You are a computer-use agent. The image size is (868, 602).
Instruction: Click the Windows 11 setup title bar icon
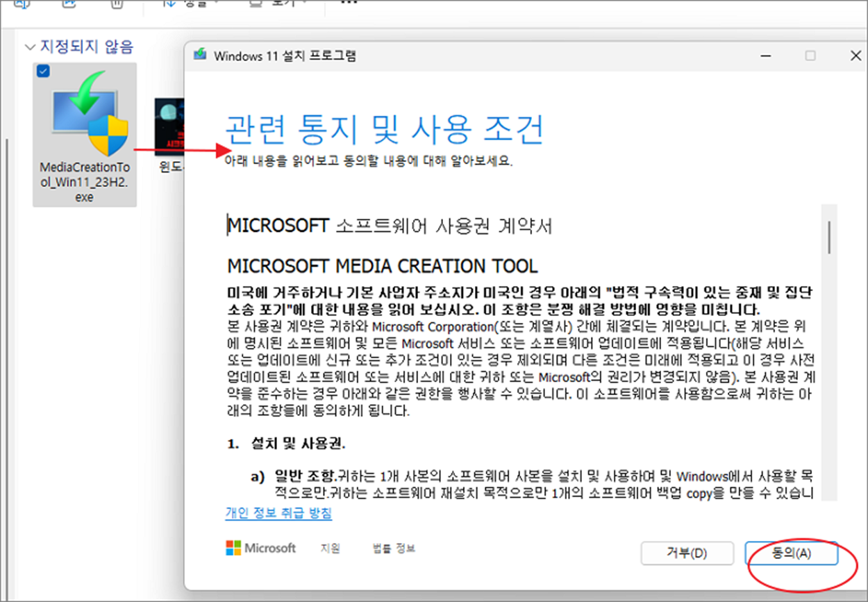pyautogui.click(x=200, y=56)
